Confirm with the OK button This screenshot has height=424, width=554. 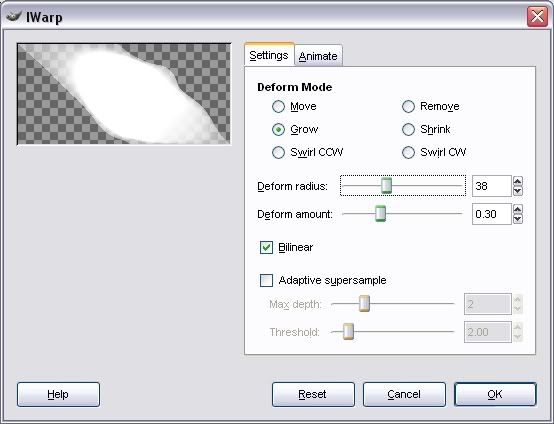pyautogui.click(x=495, y=394)
